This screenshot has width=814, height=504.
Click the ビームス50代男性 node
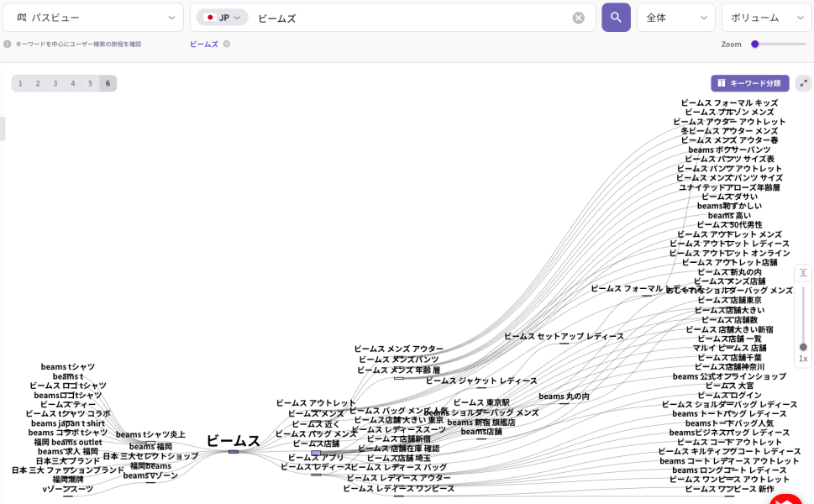(729, 225)
